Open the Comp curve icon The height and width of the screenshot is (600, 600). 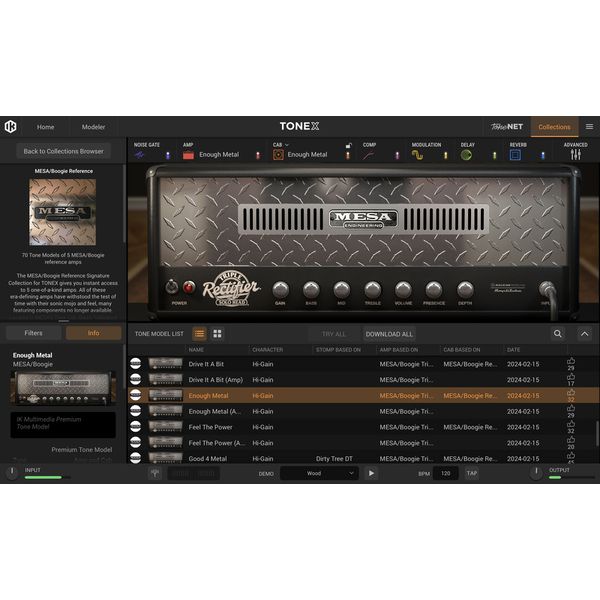click(369, 155)
